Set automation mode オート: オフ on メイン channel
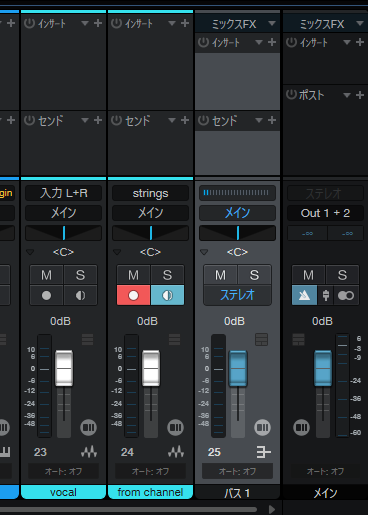Viewport: 368px width, 515px height. [x=325, y=471]
